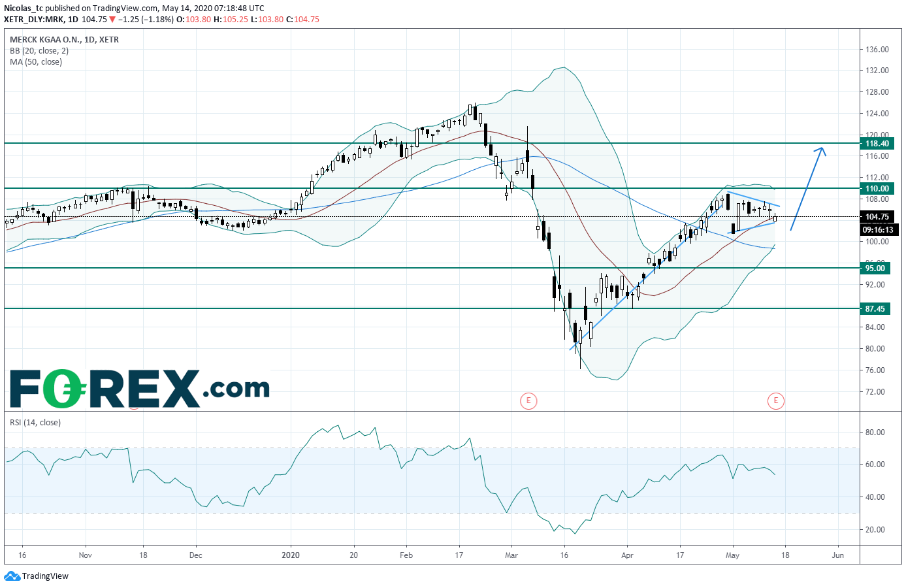Click the earnings marker near mid-May
The height and width of the screenshot is (588, 906).
click(x=775, y=400)
